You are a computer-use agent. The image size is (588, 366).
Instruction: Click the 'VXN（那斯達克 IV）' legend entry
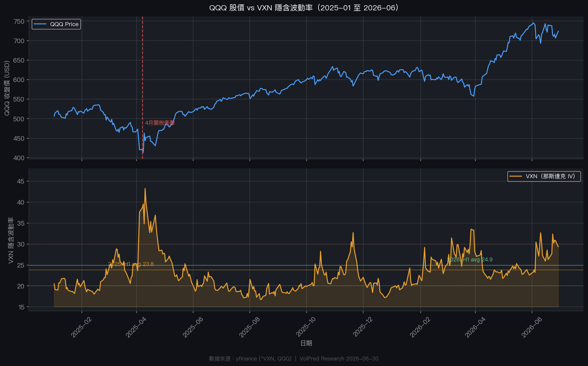coord(544,176)
